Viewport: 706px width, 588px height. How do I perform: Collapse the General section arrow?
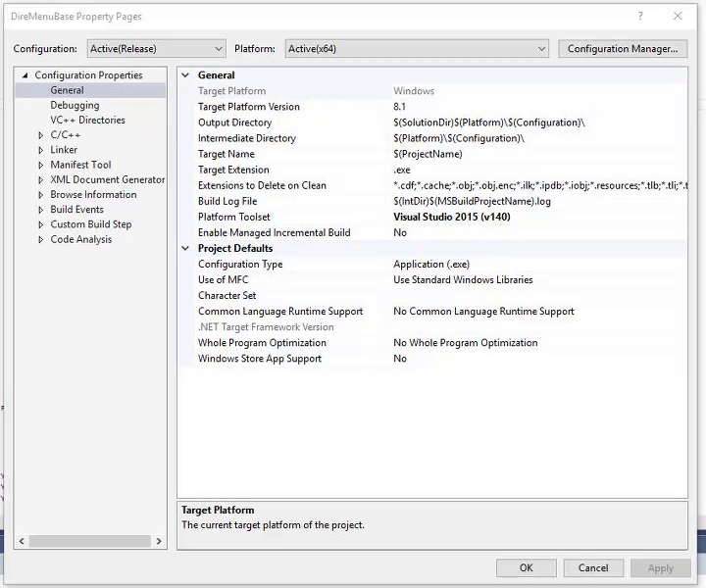coord(186,75)
